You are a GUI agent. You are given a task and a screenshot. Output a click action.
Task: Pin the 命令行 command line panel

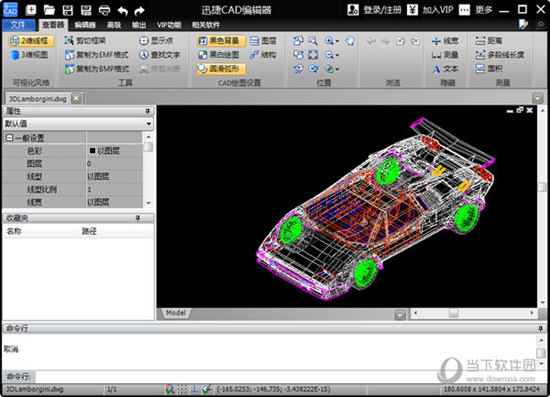(541, 329)
